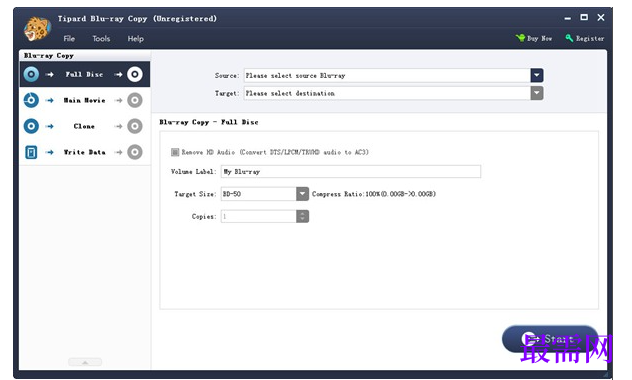This screenshot has width=632, height=380.
Task: Select the Write Data copy mode
Action: coord(85,152)
